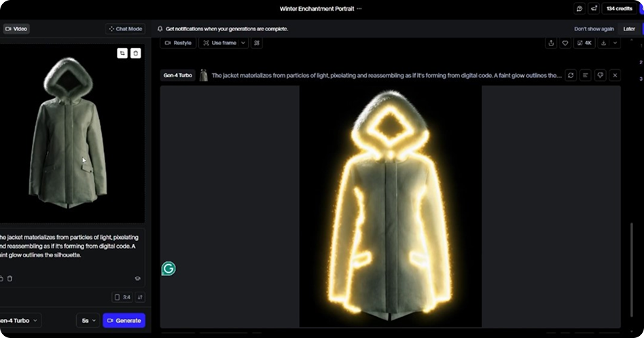
Task: Delete the reference jacket image with trash icon
Action: click(x=136, y=54)
